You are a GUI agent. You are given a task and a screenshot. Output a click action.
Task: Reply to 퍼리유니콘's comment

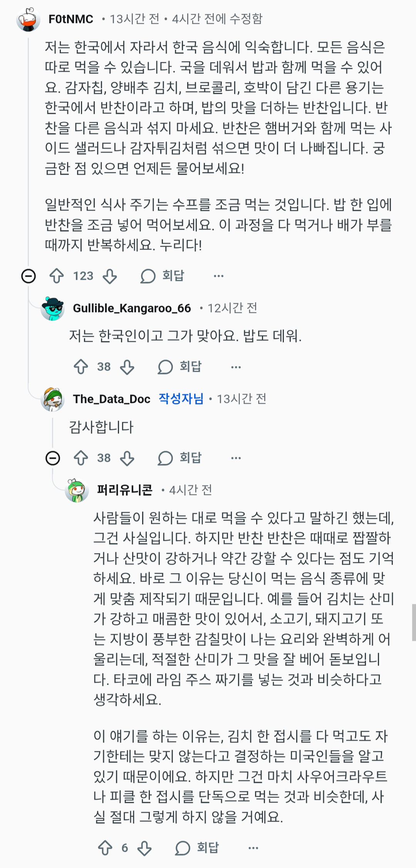197,848
